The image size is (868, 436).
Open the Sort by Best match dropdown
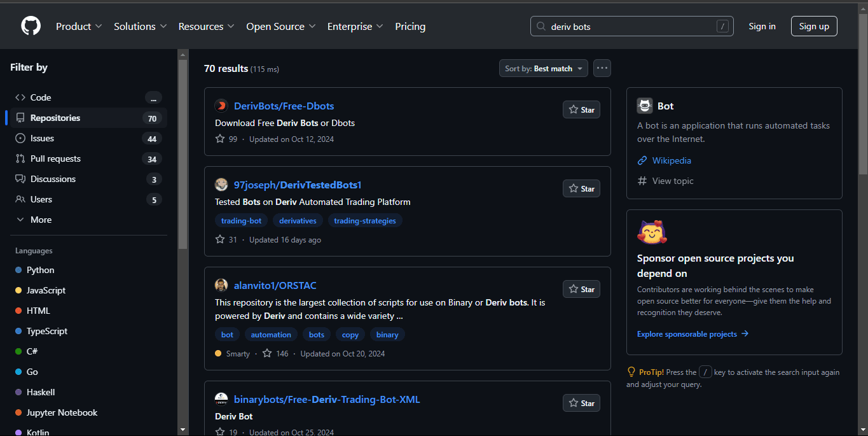543,67
